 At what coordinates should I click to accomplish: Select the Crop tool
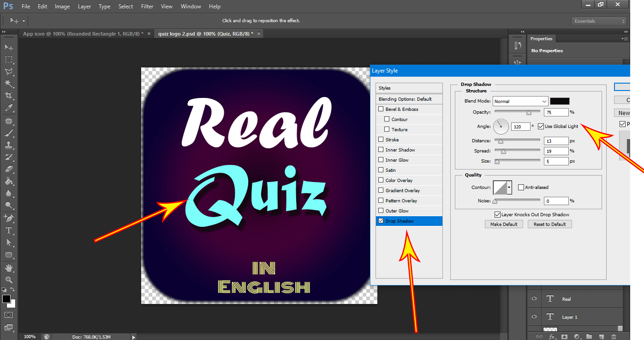click(x=8, y=96)
